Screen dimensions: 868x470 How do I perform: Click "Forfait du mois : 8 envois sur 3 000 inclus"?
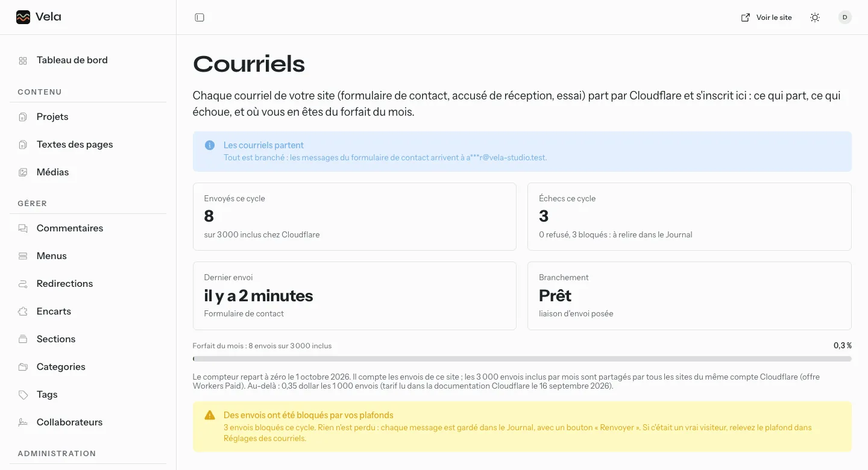tap(262, 346)
